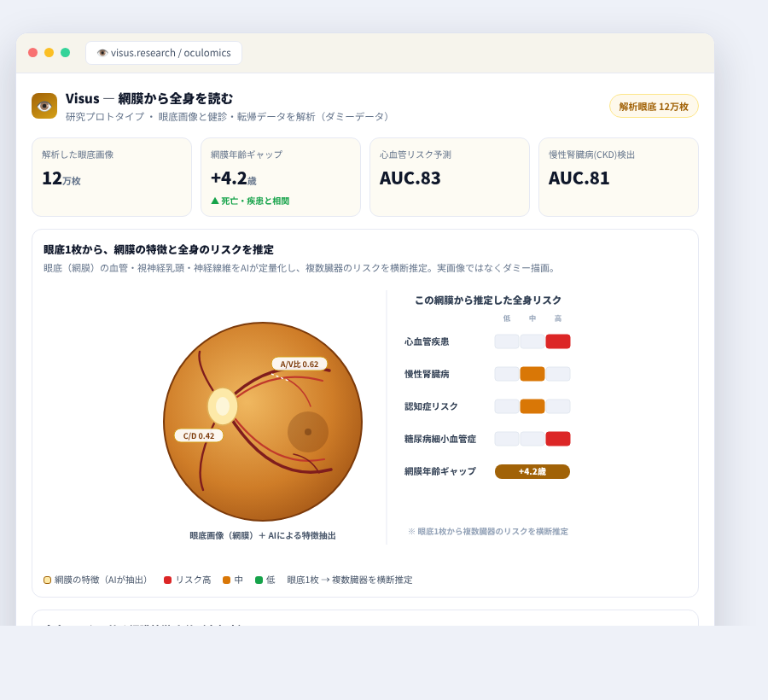Click the high-risk empty cell for 慢性腎臓病

click(558, 374)
